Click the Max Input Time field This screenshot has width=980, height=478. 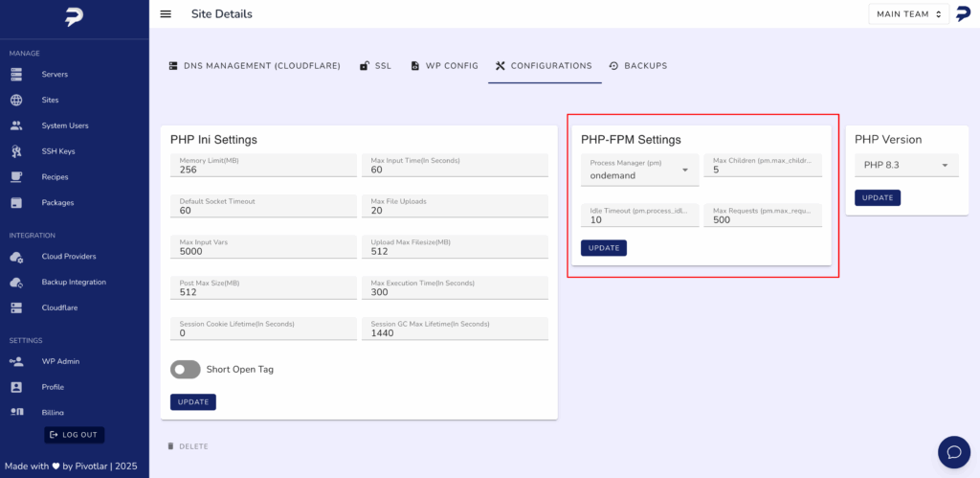(455, 165)
